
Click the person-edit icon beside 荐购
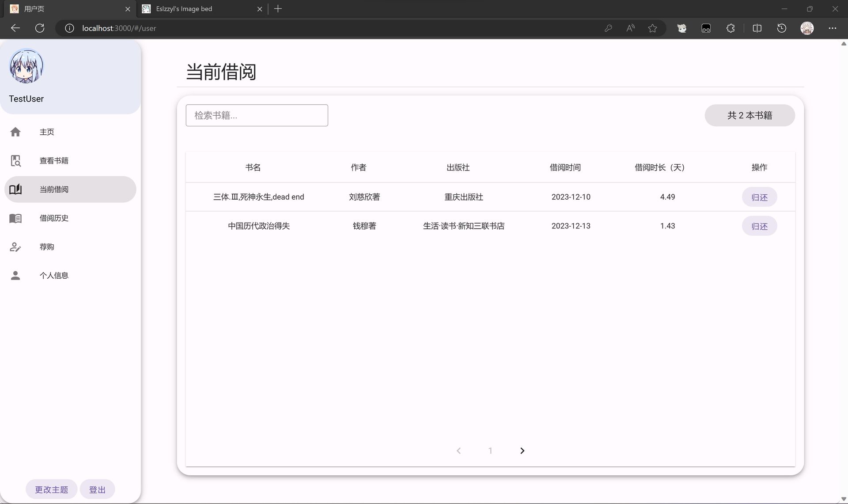coord(15,247)
